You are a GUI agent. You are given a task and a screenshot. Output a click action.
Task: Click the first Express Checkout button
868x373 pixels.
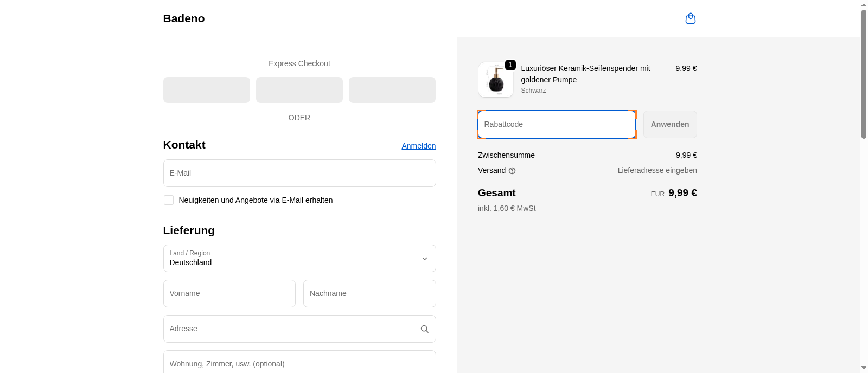coord(206,90)
